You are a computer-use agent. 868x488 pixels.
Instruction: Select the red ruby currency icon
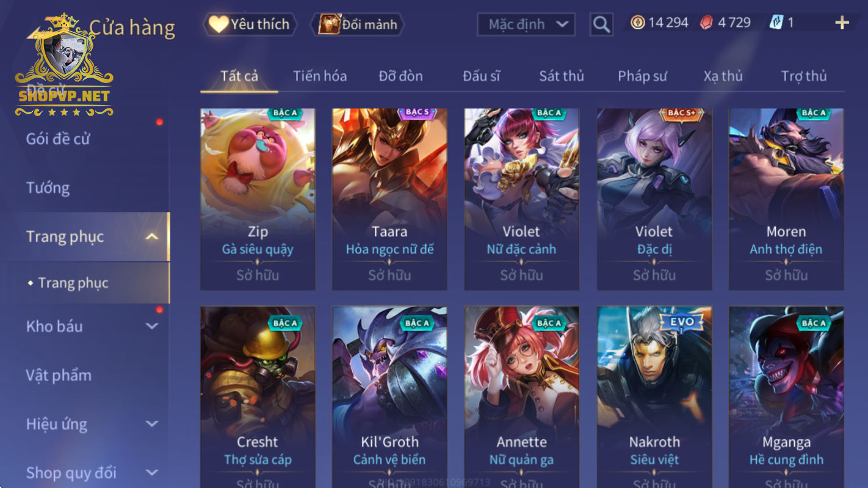[706, 23]
